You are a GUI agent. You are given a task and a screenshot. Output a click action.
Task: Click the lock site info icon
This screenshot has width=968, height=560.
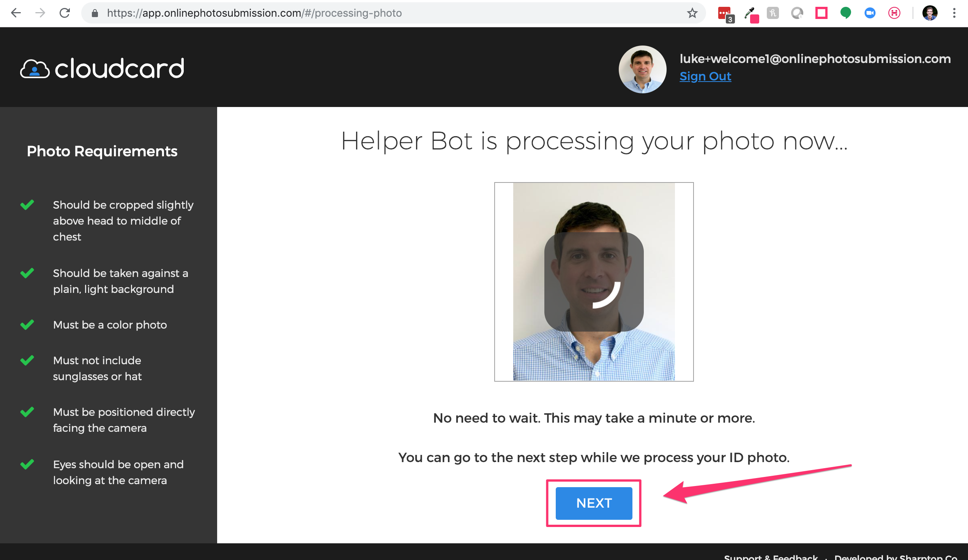[95, 13]
